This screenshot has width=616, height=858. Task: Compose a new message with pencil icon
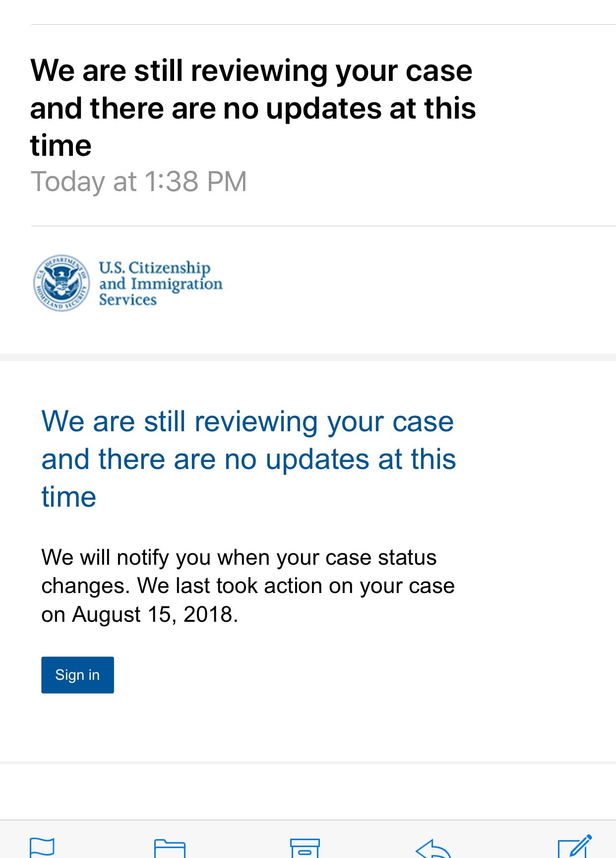(575, 846)
